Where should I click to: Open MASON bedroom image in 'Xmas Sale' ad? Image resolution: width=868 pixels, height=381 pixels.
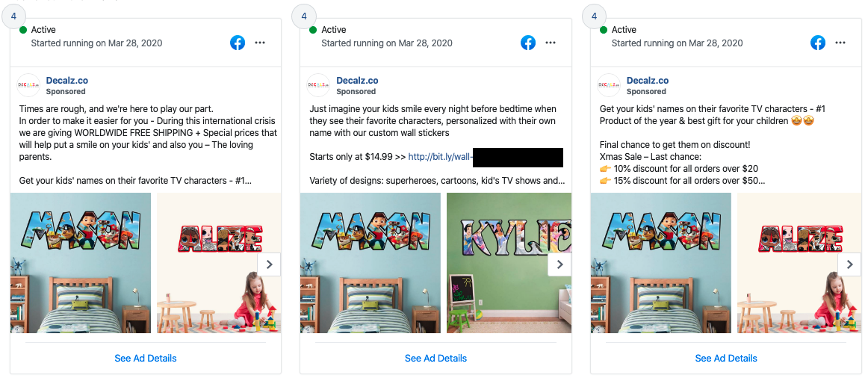(x=661, y=263)
